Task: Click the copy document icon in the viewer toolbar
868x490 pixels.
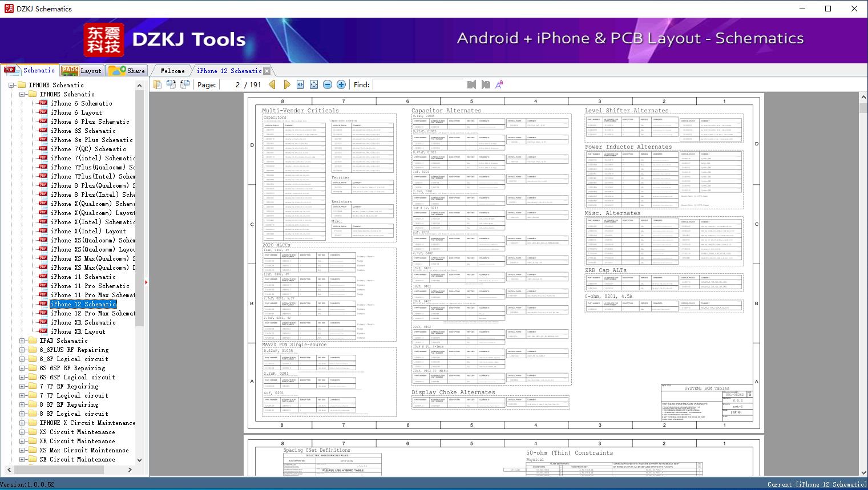Action: tap(158, 84)
